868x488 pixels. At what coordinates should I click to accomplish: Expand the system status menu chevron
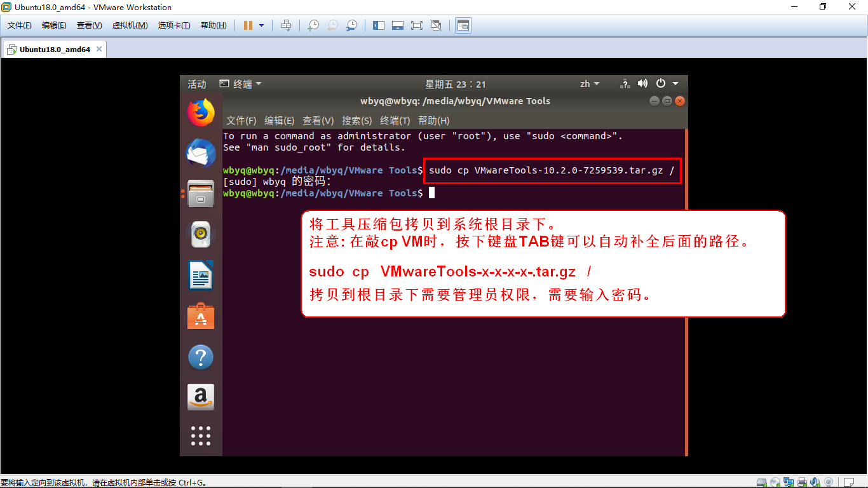[675, 83]
